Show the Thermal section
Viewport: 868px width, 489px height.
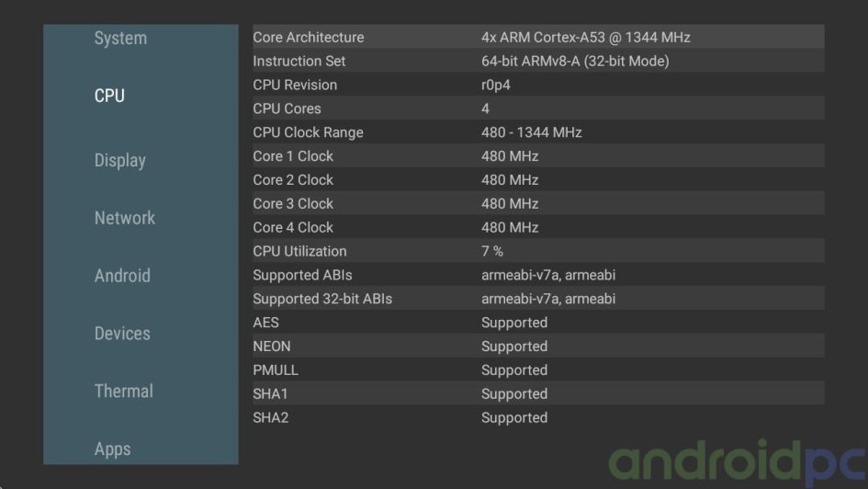click(123, 391)
